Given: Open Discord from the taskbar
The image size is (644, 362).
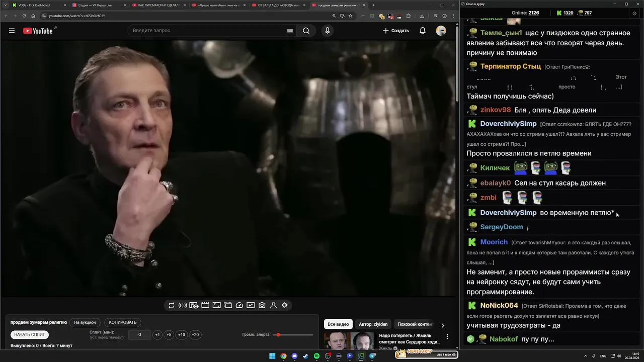Looking at the screenshot, I should tap(294, 356).
